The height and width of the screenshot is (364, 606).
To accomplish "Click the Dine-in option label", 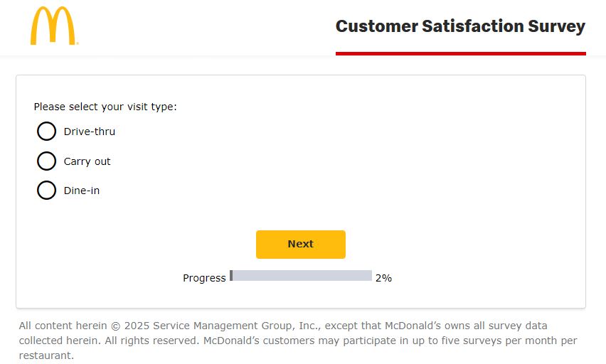I will 82,191.
